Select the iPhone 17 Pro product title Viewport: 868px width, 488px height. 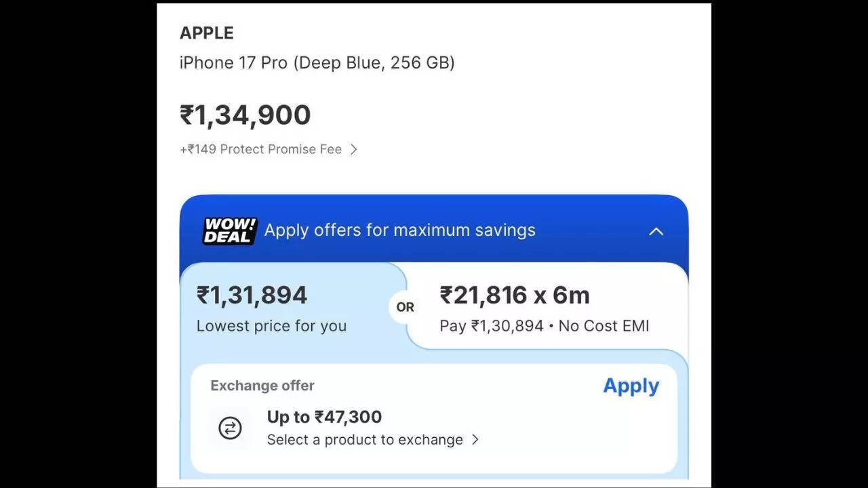point(317,62)
